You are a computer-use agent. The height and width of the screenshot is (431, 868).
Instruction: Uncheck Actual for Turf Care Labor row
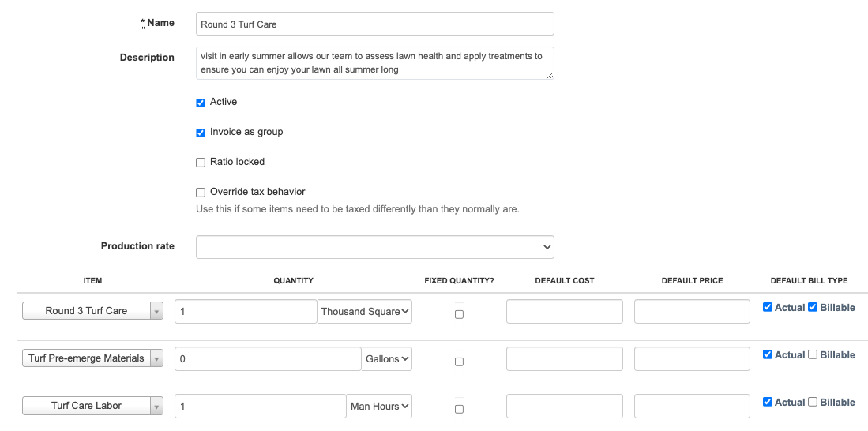(768, 403)
